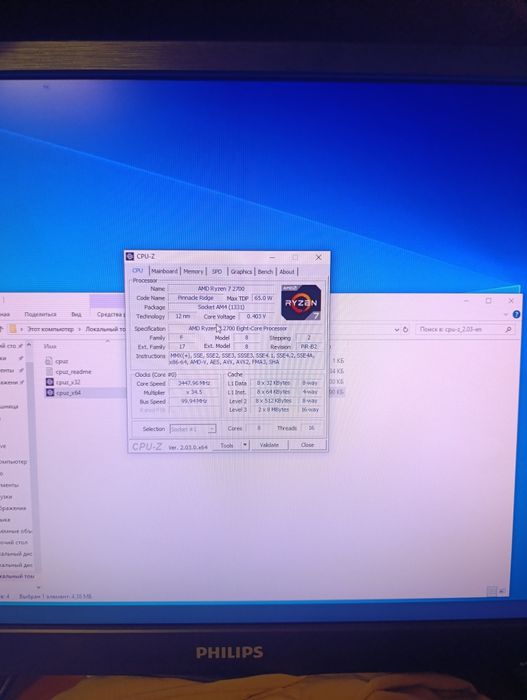This screenshot has height=700, width=527.
Task: Click the Level 2 cache size value
Action: coord(273,401)
